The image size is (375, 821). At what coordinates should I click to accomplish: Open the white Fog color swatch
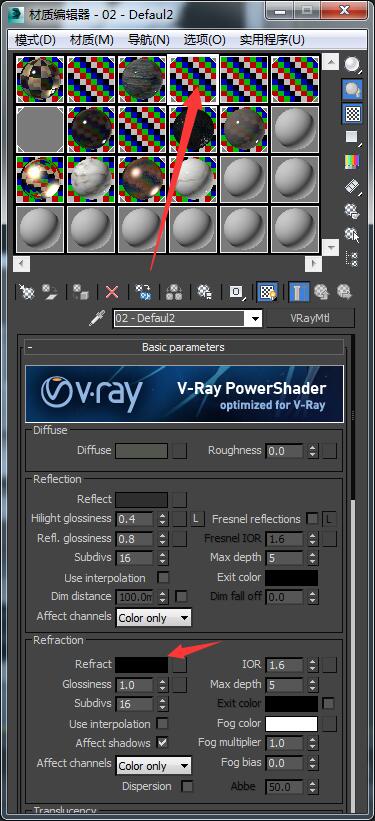pos(291,724)
